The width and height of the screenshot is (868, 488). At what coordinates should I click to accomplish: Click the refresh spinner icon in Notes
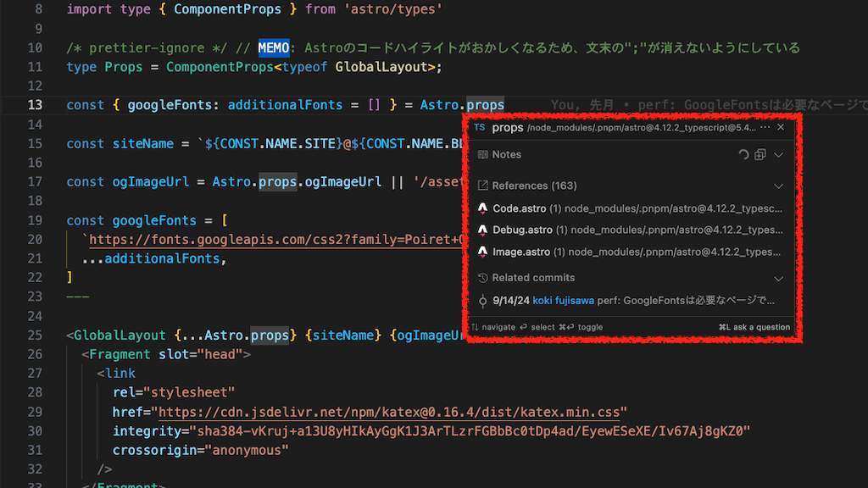pos(743,155)
